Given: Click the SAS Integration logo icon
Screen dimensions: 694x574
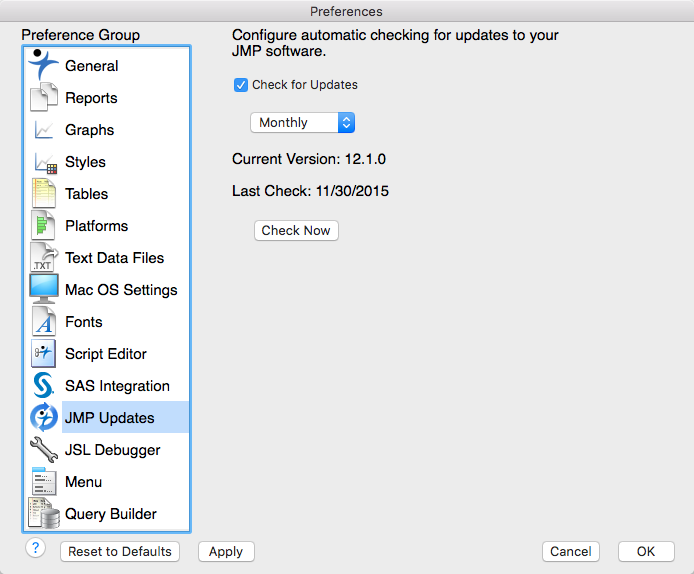Looking at the screenshot, I should [44, 386].
